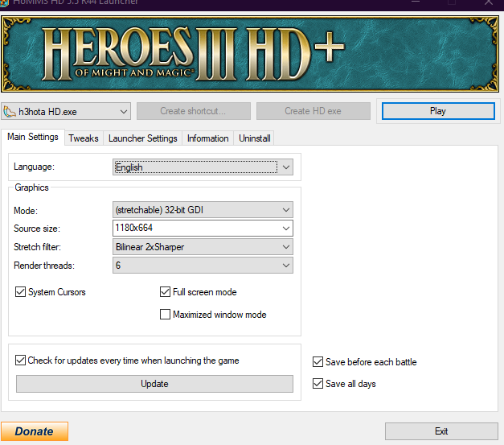The image size is (504, 445).
Task: Expand the graphics Mode dropdown
Action: click(203, 210)
